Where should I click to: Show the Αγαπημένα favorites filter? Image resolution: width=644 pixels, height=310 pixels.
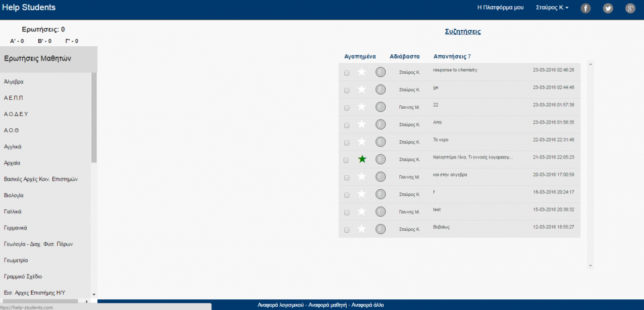pos(360,56)
